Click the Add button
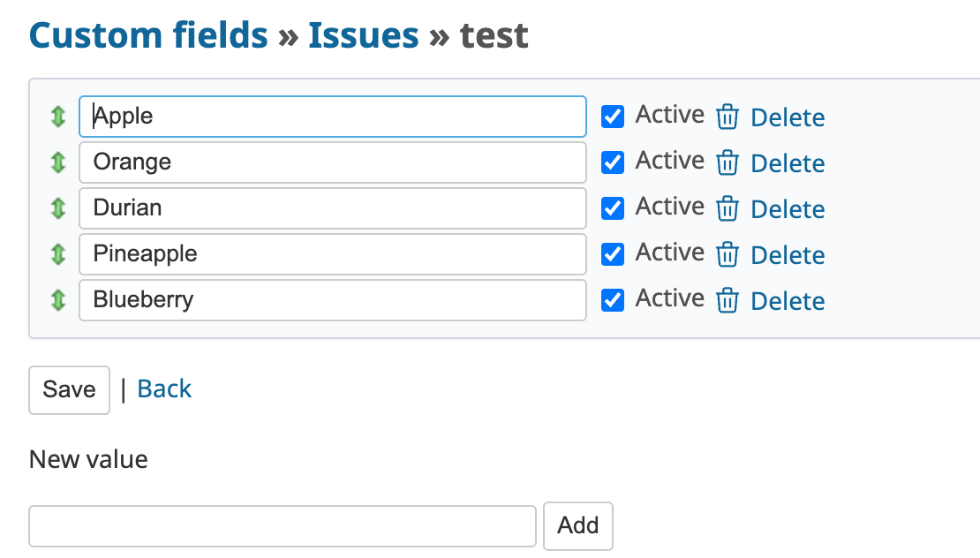The image size is (980, 558). [x=577, y=525]
